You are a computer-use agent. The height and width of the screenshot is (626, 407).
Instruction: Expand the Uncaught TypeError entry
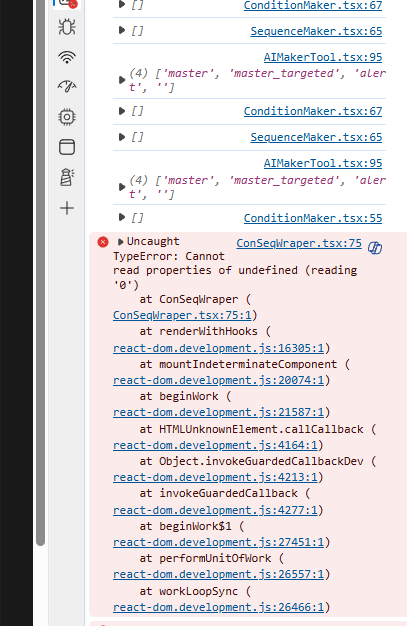(120, 242)
